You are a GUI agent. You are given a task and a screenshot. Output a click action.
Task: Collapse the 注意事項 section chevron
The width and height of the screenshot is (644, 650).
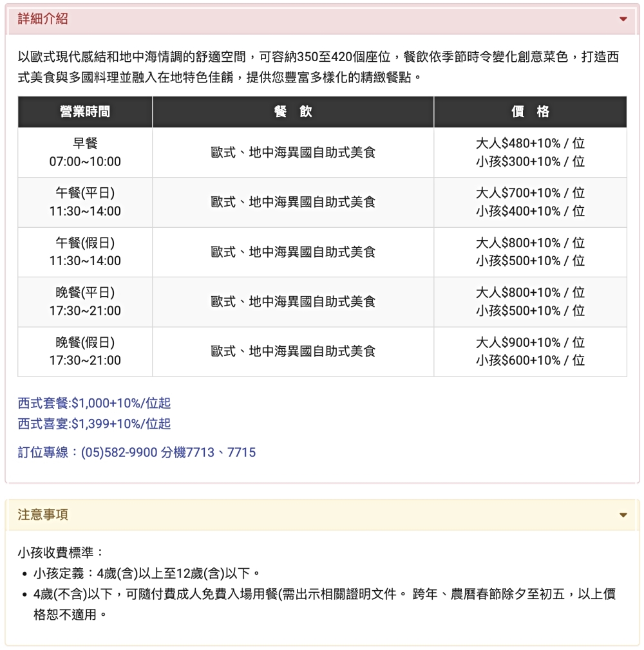[622, 515]
